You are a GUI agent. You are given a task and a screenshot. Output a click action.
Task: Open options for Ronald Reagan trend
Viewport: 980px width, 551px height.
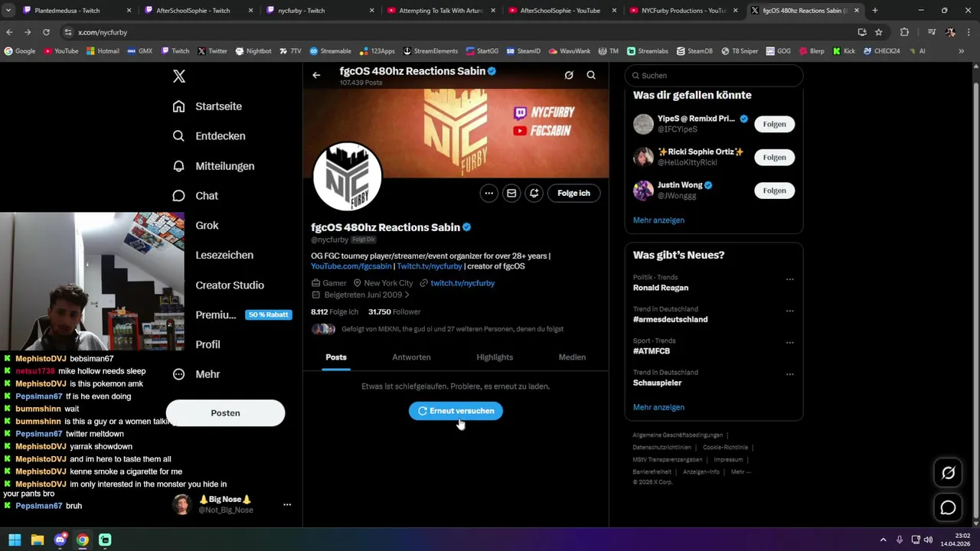(789, 279)
